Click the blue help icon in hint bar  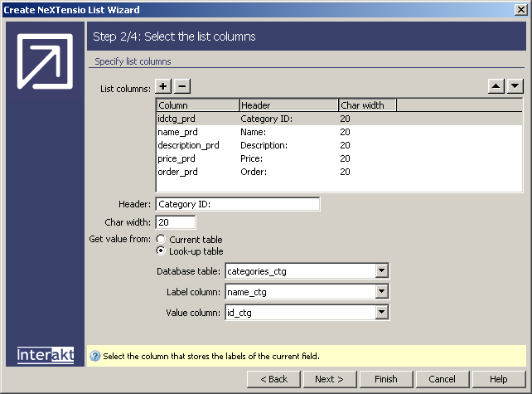tap(94, 357)
